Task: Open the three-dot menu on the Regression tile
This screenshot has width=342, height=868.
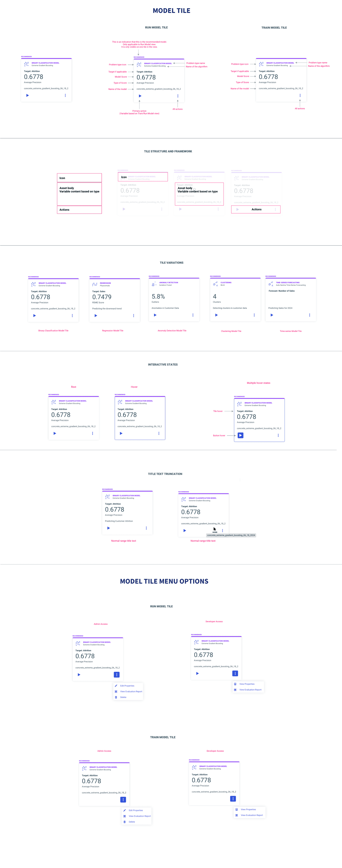Action: [133, 316]
